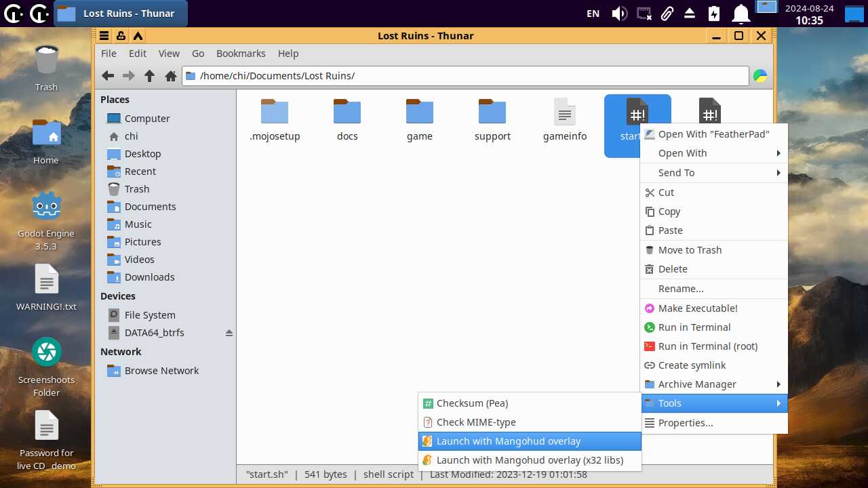Screen dimensions: 868x488
Task: Open the eject removable media tray icon
Action: click(x=690, y=14)
